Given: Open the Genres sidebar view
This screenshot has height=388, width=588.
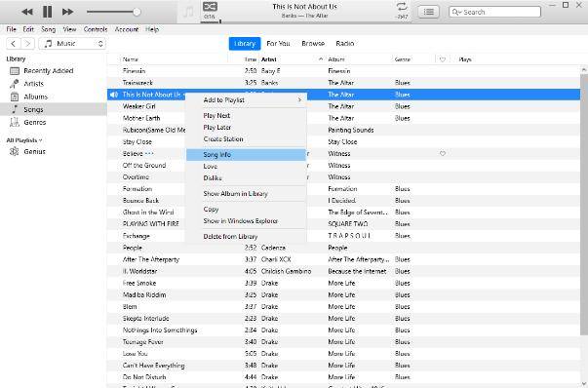Looking at the screenshot, I should click(x=34, y=122).
